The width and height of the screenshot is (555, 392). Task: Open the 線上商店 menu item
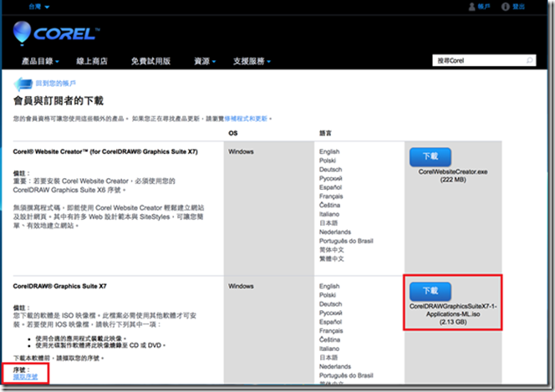coord(92,61)
